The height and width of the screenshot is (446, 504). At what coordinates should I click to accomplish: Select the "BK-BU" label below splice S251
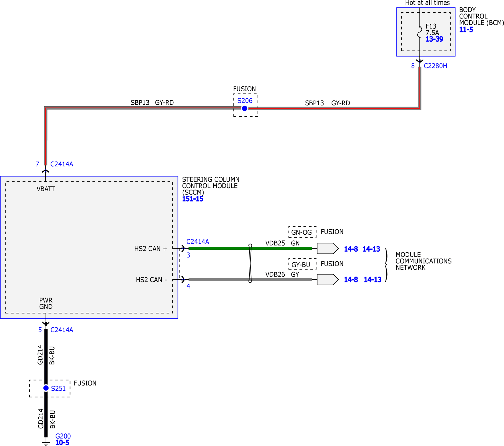[x=53, y=419]
